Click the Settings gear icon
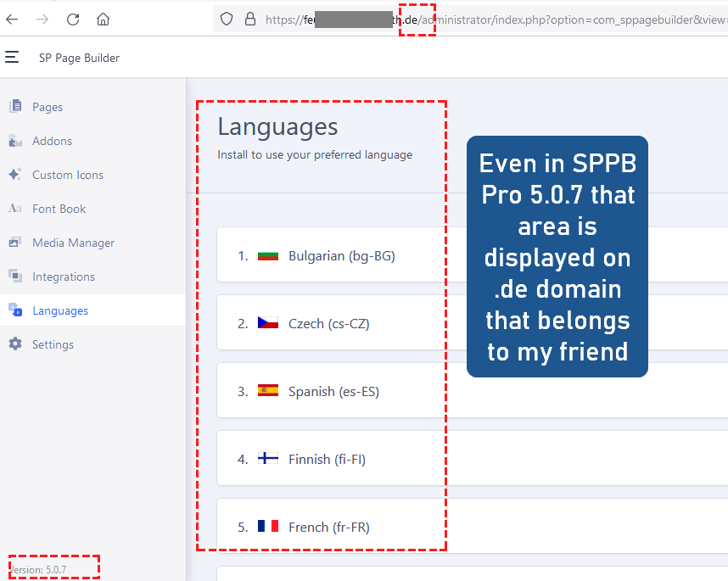 click(x=15, y=344)
